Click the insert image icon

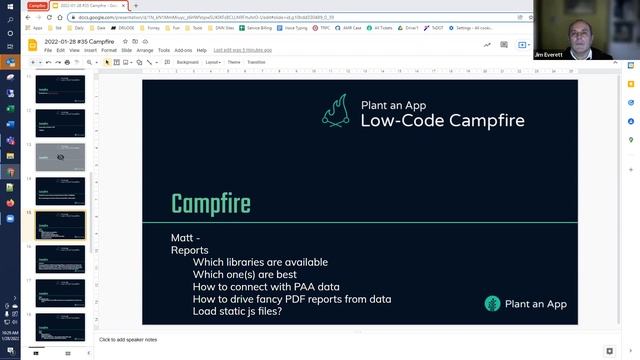[126, 62]
